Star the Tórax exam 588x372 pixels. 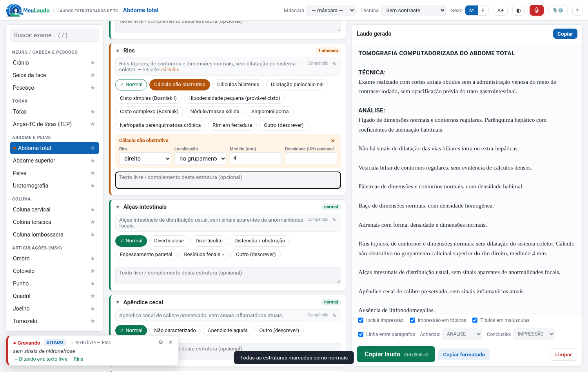click(93, 112)
